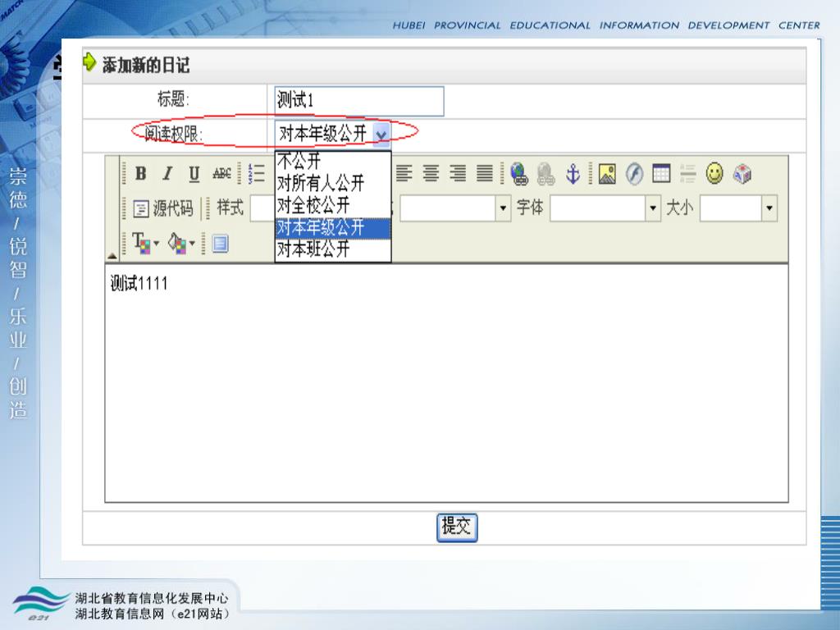Viewport: 840px width, 630px height.
Task: Insert horizontal line
Action: [688, 174]
